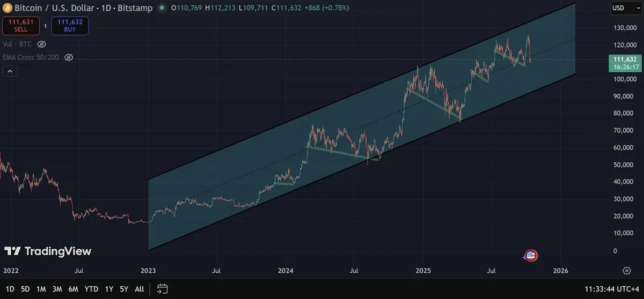Open chart settings gear icon

click(626, 270)
